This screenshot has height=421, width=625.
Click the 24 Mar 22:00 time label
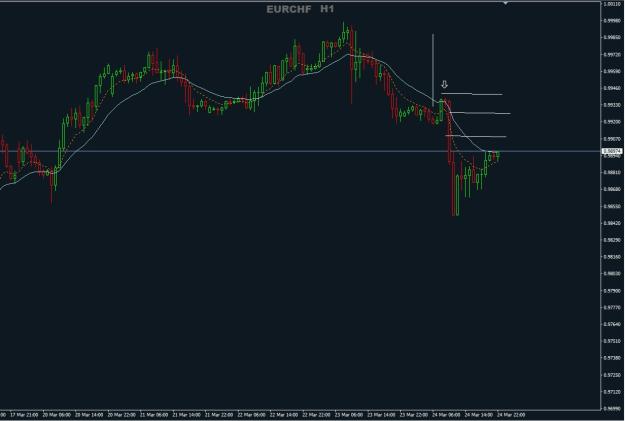click(x=511, y=415)
